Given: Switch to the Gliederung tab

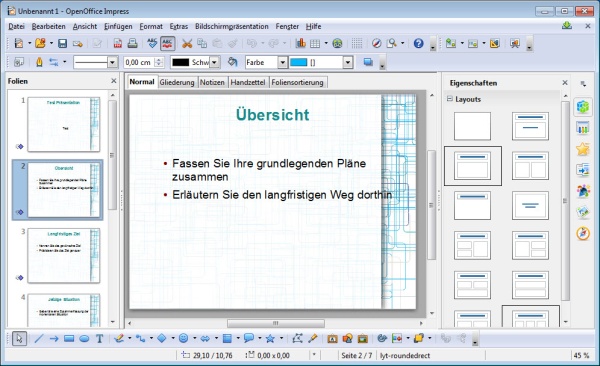Looking at the screenshot, I should coord(177,82).
